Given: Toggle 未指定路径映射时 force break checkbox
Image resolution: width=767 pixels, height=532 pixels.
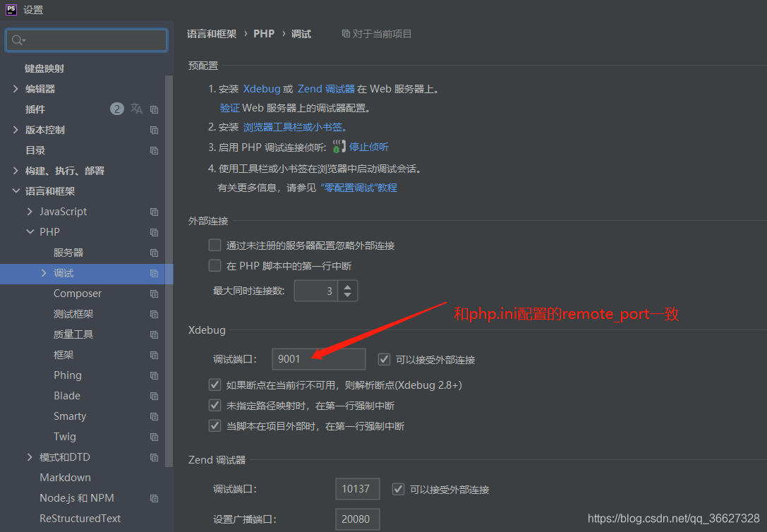Looking at the screenshot, I should (215, 406).
